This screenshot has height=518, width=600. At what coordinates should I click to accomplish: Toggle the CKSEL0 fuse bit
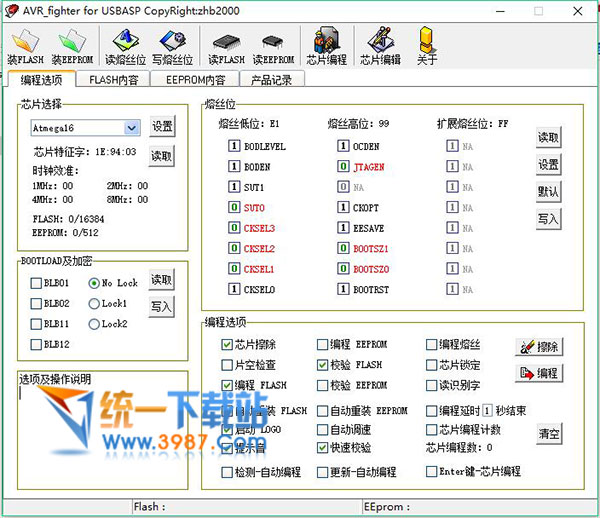point(234,289)
